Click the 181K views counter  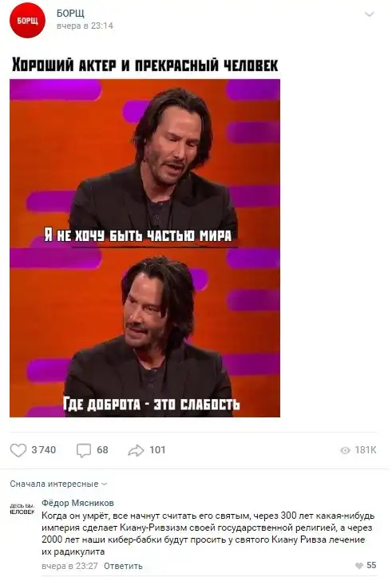[x=366, y=450]
